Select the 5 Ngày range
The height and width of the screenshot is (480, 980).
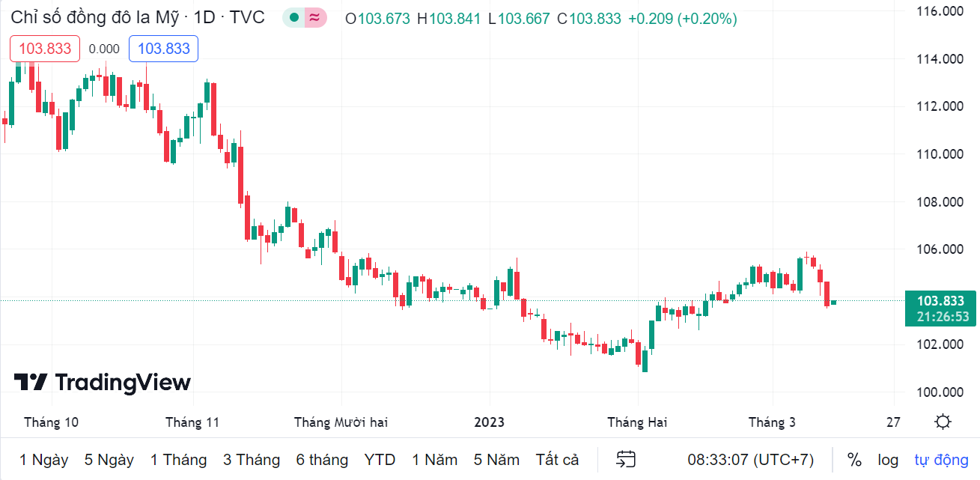click(x=109, y=460)
